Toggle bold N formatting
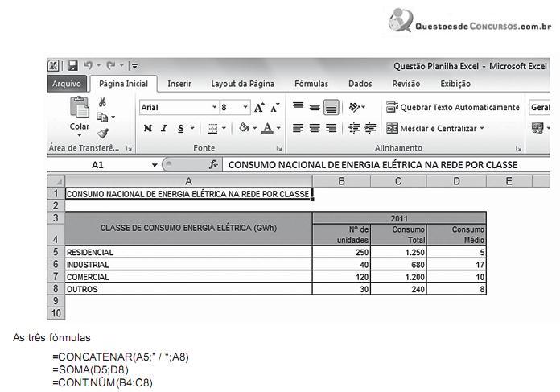The width and height of the screenshot is (560, 392). coord(148,128)
